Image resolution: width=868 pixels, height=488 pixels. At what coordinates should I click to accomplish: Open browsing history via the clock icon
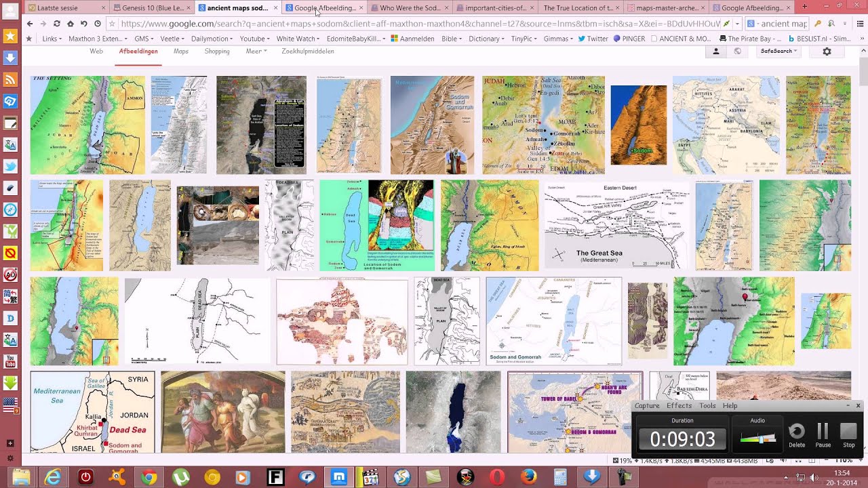point(98,24)
